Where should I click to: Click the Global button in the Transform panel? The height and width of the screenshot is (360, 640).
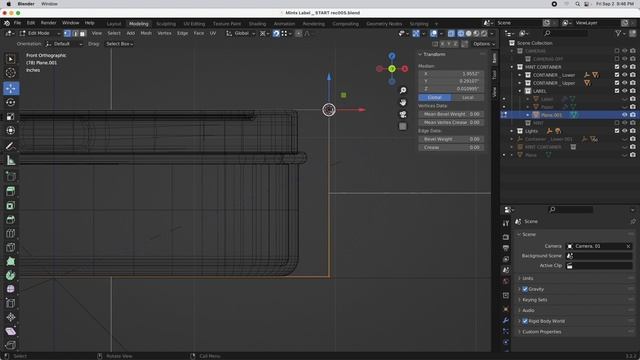(x=435, y=98)
